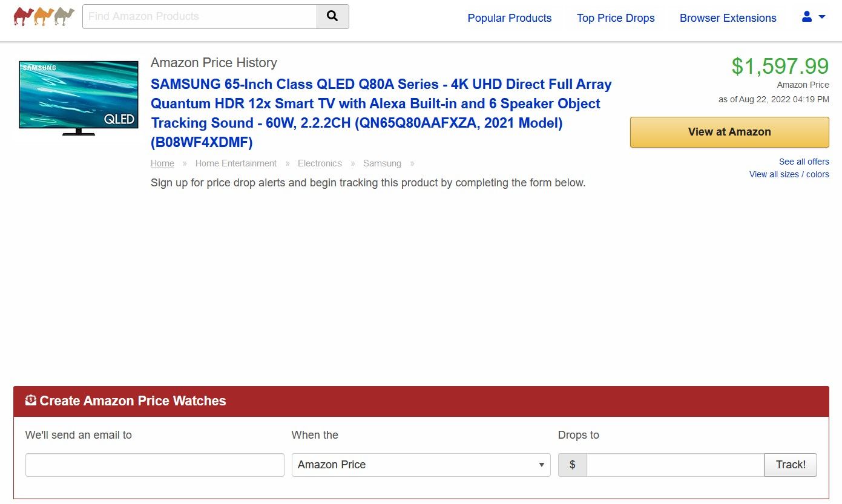Click the price watch envelope icon
The width and height of the screenshot is (842, 504).
[31, 400]
